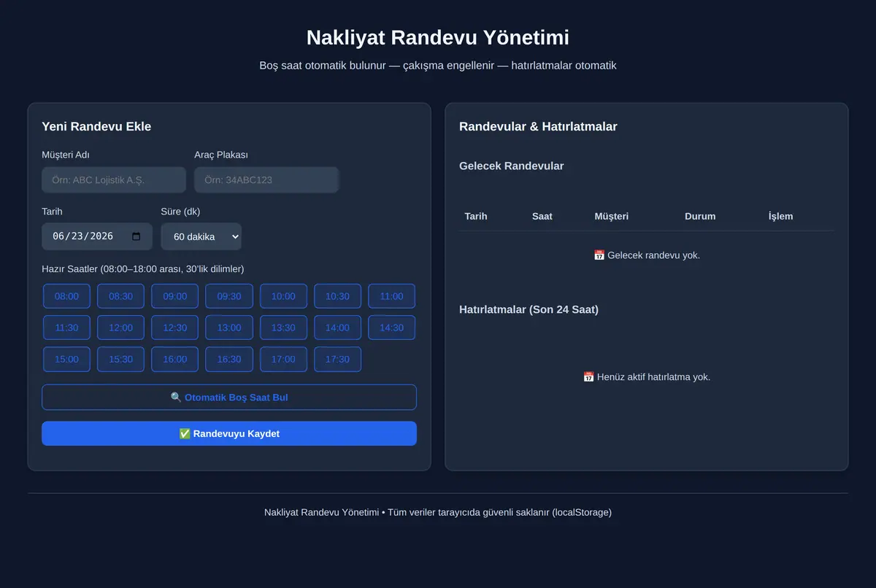The height and width of the screenshot is (588, 876).
Task: Click the Araç Plakası input field
Action: click(266, 180)
